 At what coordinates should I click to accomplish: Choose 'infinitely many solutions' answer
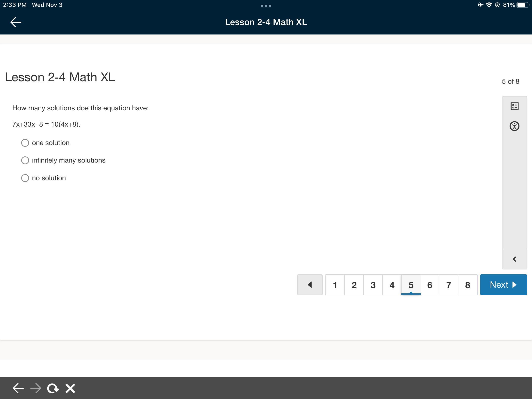[25, 160]
